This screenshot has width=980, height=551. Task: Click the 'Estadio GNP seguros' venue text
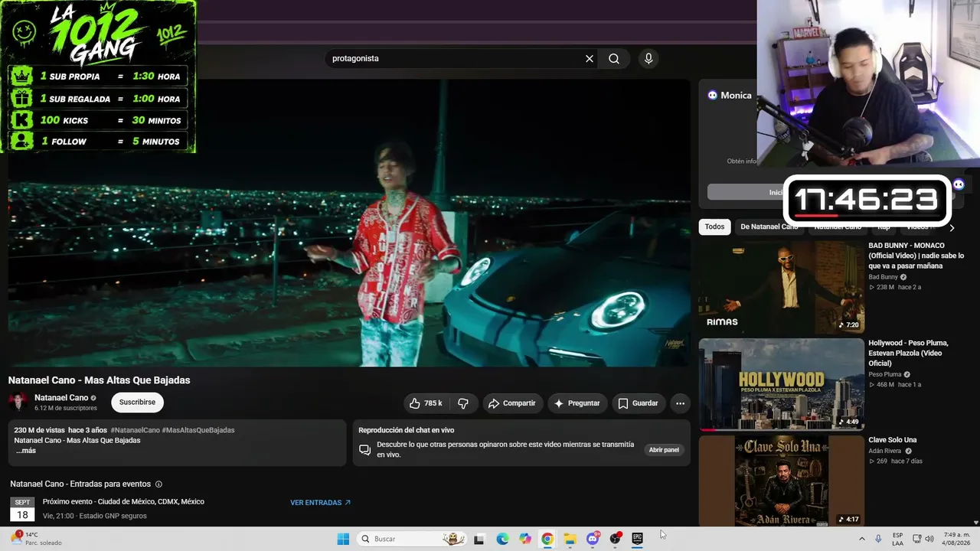[113, 516]
